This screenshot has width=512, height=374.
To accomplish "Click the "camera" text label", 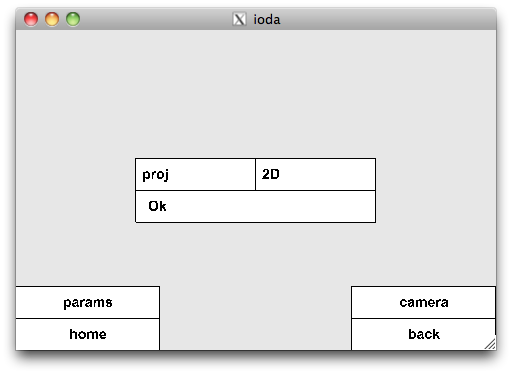I will coord(424,302).
